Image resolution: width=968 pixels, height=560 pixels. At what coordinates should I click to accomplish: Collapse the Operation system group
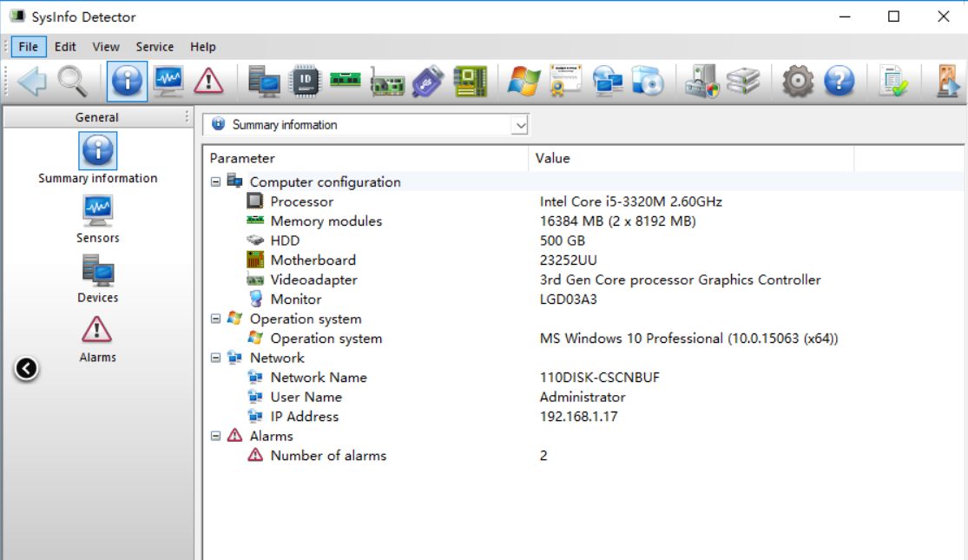point(215,320)
